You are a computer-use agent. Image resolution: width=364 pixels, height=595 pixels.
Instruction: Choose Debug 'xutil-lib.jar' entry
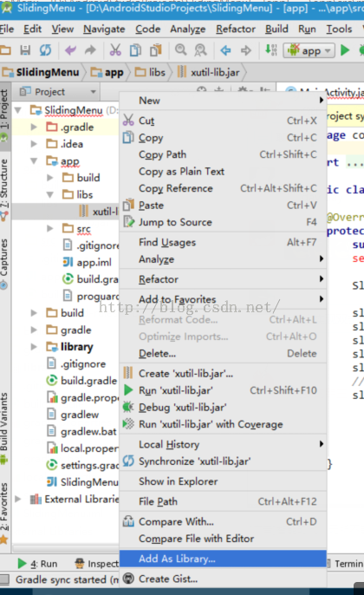click(x=223, y=407)
